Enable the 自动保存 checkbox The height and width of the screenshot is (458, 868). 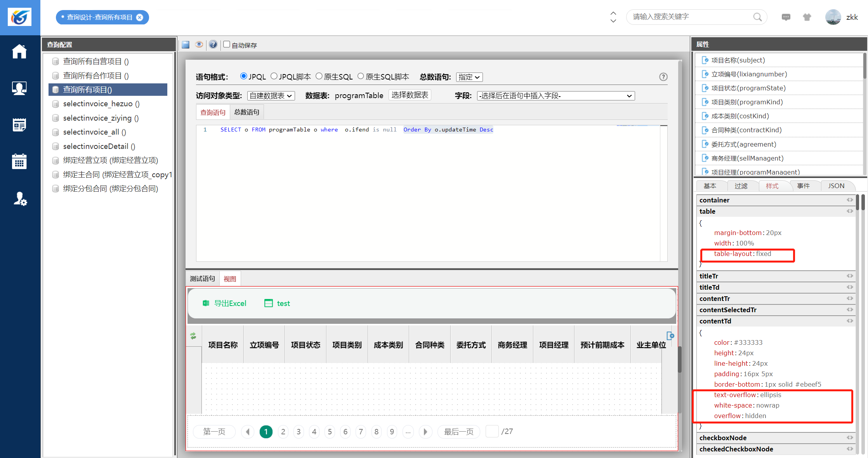pyautogui.click(x=227, y=44)
